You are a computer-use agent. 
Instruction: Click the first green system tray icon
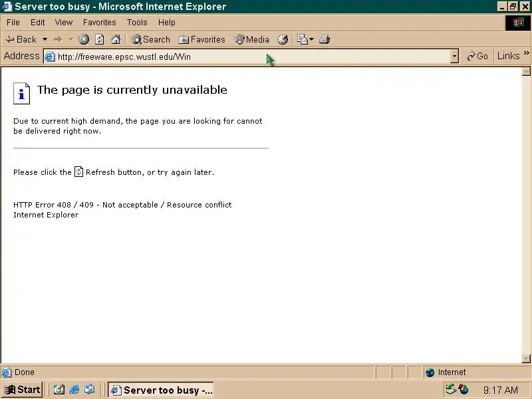click(451, 389)
